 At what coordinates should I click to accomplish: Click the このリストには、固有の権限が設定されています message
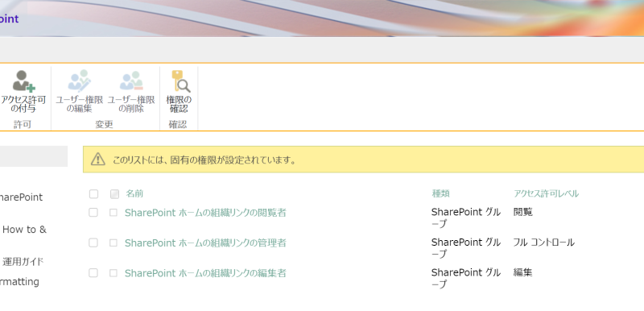(204, 160)
